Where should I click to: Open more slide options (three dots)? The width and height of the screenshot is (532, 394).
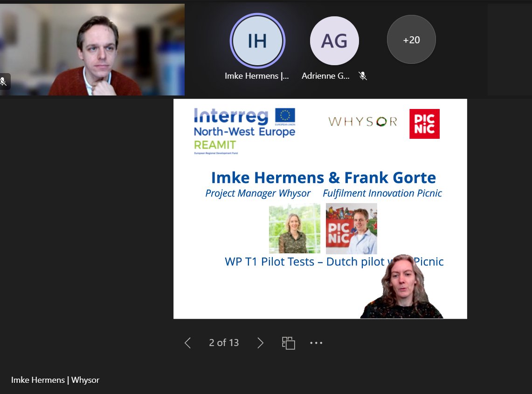click(x=316, y=343)
